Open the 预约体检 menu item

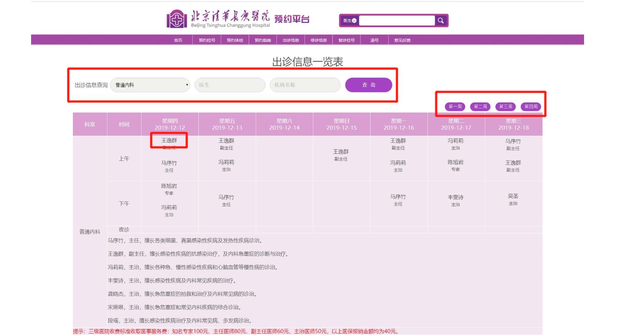(x=235, y=40)
